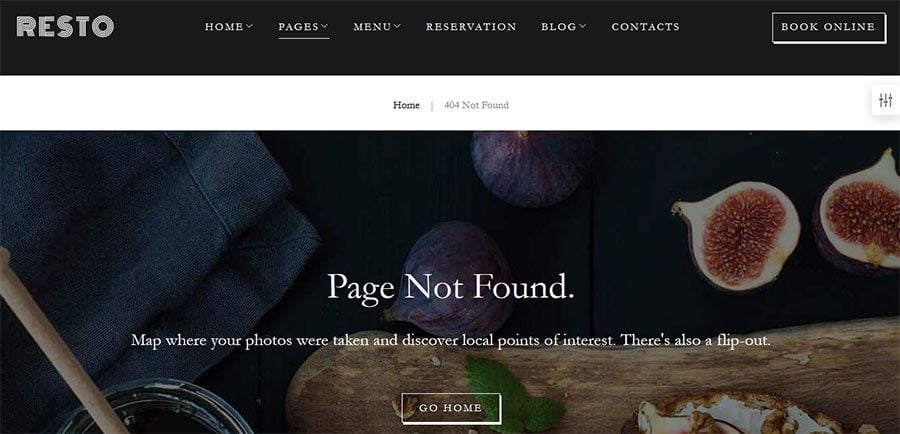900x434 pixels.
Task: Follow the Home breadcrumb link
Action: coord(406,105)
